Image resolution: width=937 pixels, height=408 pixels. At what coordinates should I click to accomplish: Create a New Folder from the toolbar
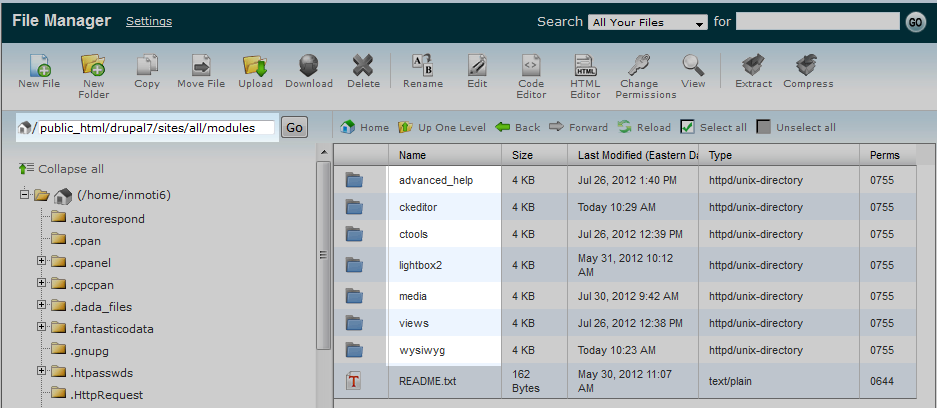(93, 66)
